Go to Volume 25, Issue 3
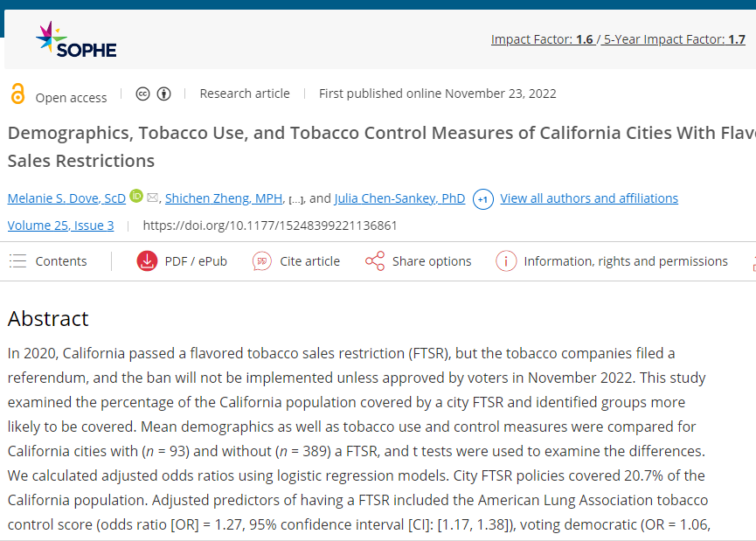This screenshot has height=541, width=756. tap(60, 225)
